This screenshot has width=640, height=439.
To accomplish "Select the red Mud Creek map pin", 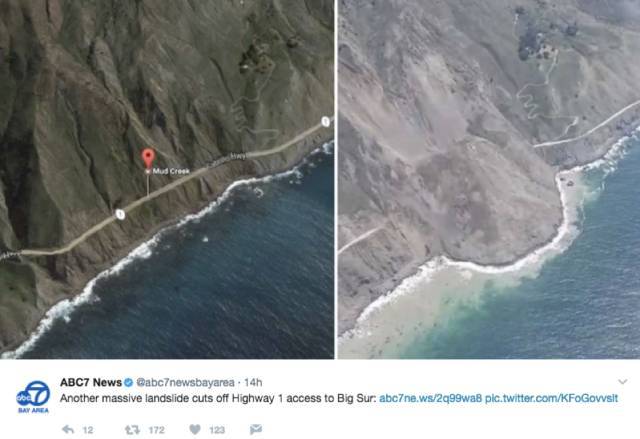I will (148, 158).
